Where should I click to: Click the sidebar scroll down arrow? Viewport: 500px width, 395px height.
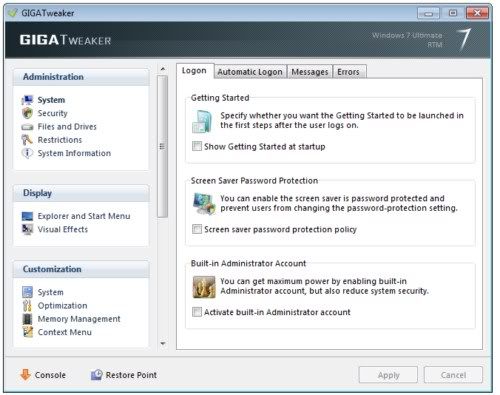pos(163,343)
